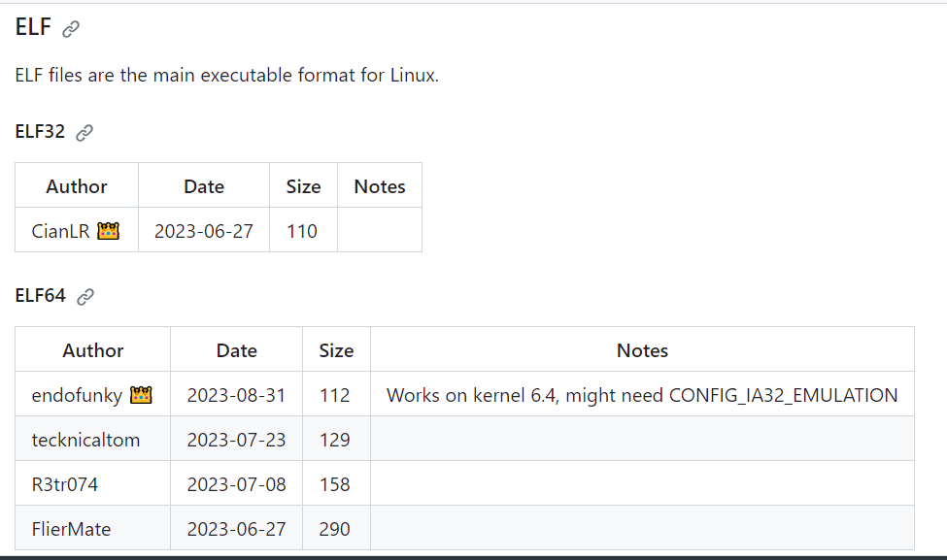Click the anchor link icon next to ELF64
Viewport: 947px width, 560px height.
point(85,297)
